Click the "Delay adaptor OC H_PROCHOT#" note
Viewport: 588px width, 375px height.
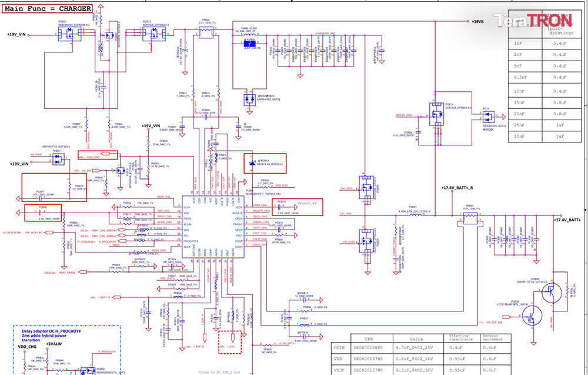(x=51, y=331)
